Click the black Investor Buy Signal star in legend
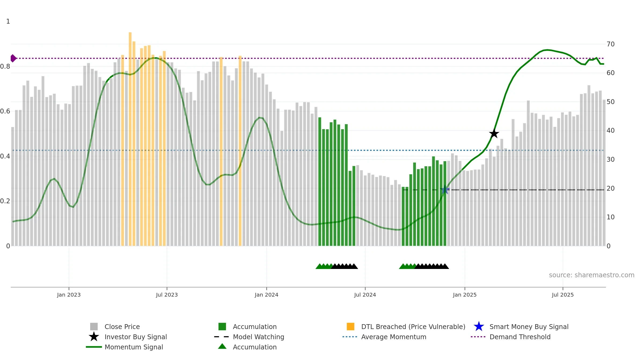The image size is (644, 362). pyautogui.click(x=94, y=337)
